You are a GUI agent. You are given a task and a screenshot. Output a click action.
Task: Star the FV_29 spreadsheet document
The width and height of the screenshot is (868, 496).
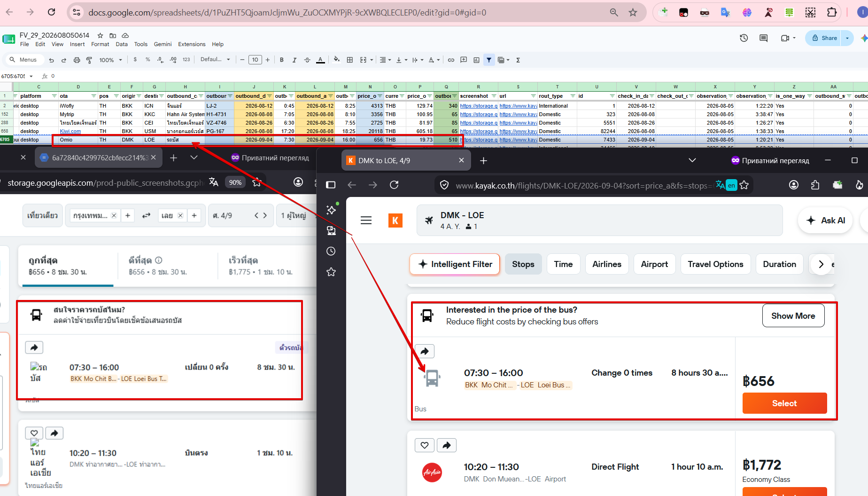100,35
